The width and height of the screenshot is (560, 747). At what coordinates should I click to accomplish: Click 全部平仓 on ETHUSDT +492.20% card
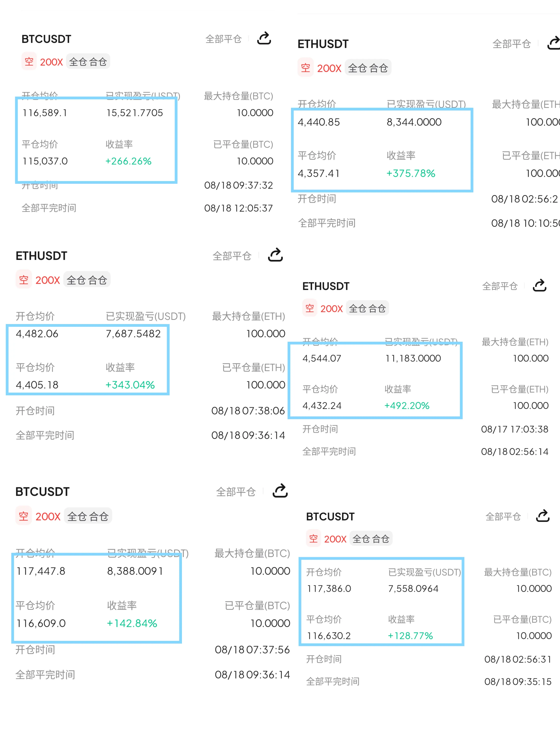point(500,286)
